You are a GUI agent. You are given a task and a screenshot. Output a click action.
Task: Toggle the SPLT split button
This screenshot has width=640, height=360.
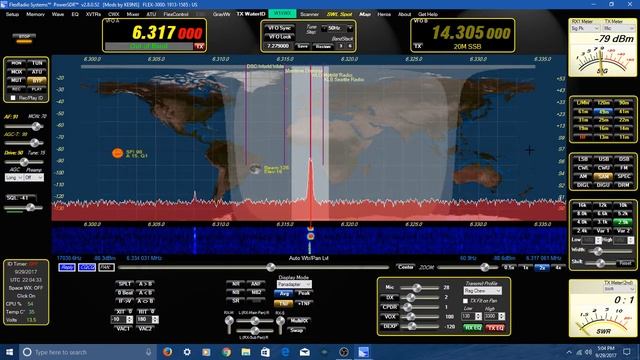click(x=124, y=284)
